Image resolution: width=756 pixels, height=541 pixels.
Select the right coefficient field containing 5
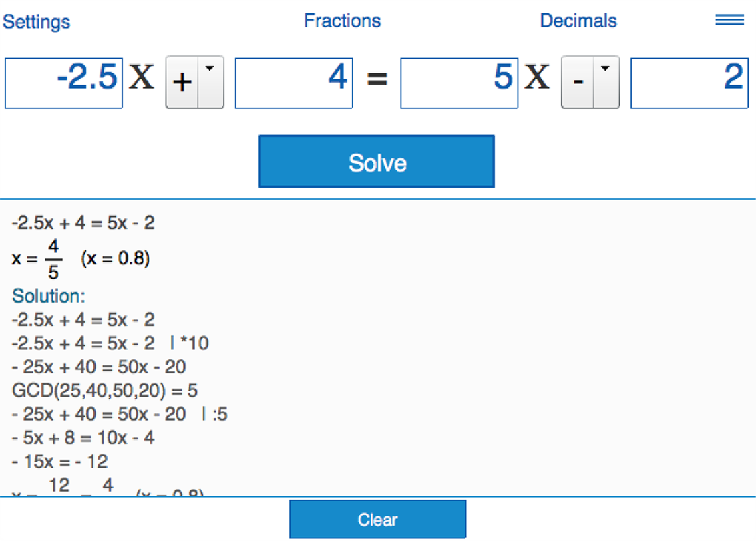click(x=459, y=83)
